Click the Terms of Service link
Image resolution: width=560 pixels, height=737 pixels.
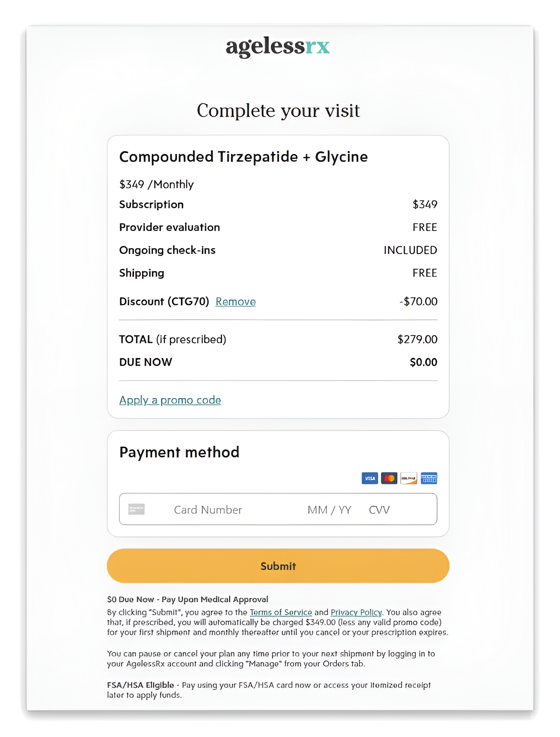click(x=281, y=612)
